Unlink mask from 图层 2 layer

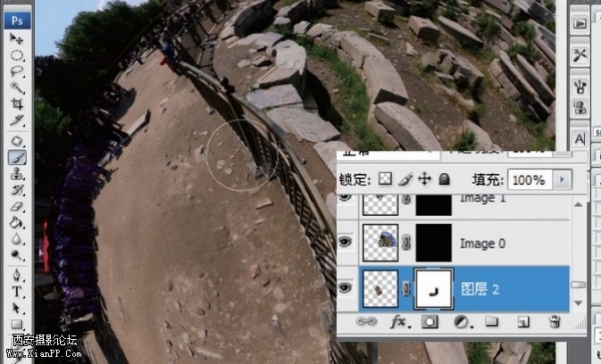click(406, 288)
